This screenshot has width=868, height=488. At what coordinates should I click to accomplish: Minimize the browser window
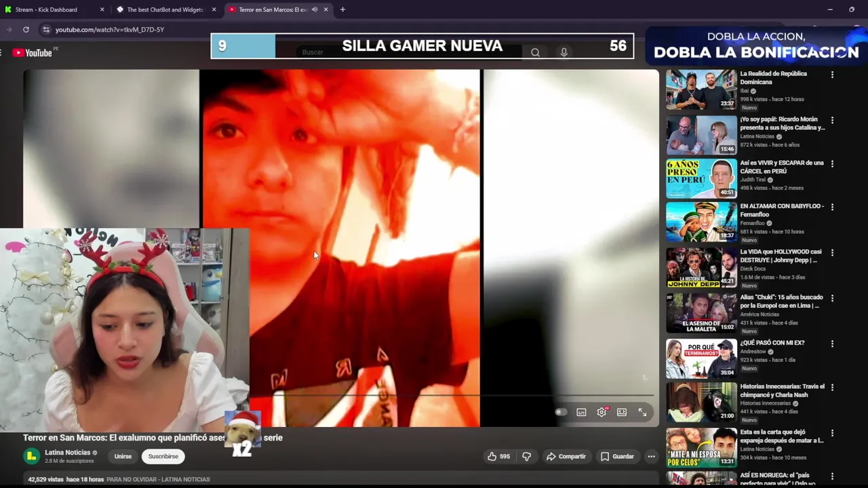(x=830, y=9)
